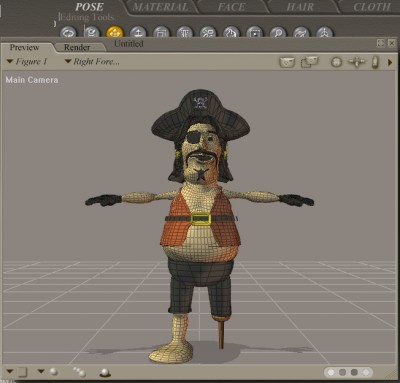Click the Main Camera label

[32, 80]
